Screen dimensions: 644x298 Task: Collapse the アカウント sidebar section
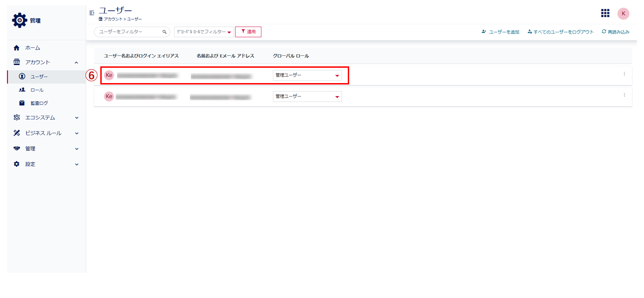click(x=77, y=63)
